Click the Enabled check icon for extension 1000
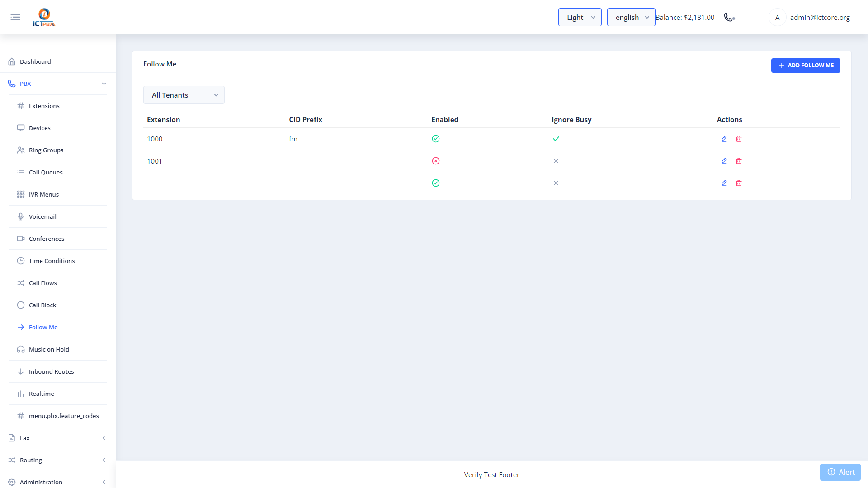 coord(436,139)
